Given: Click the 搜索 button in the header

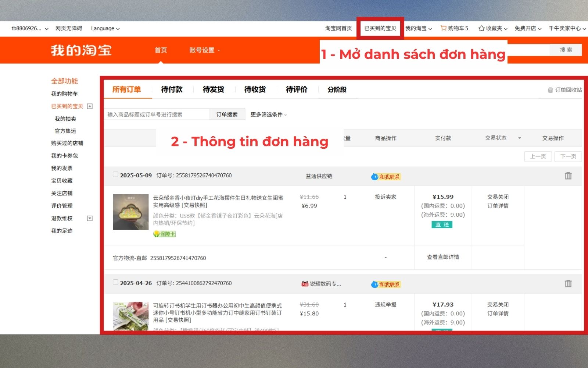Looking at the screenshot, I should click(x=566, y=50).
